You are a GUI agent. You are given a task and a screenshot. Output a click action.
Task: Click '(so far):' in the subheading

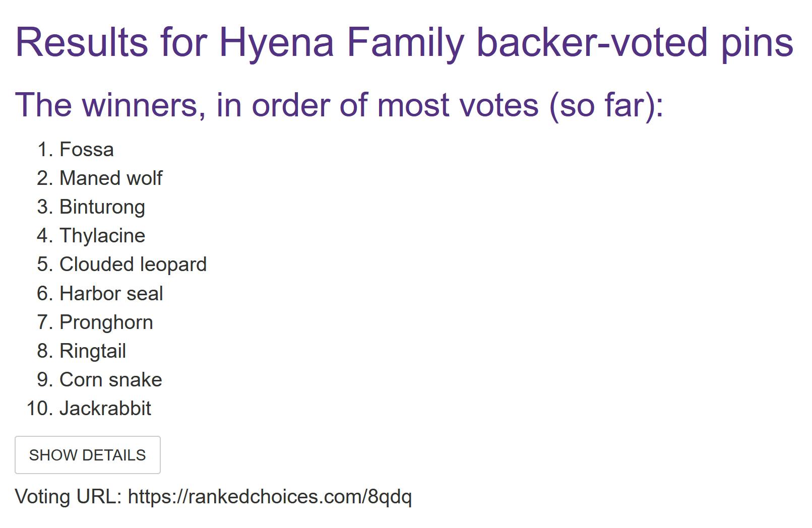pyautogui.click(x=606, y=105)
